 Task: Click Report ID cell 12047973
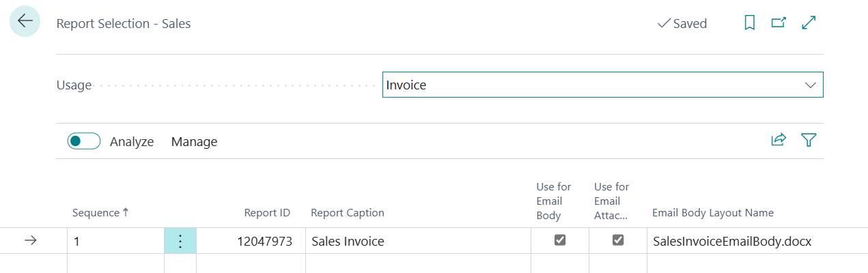251,241
